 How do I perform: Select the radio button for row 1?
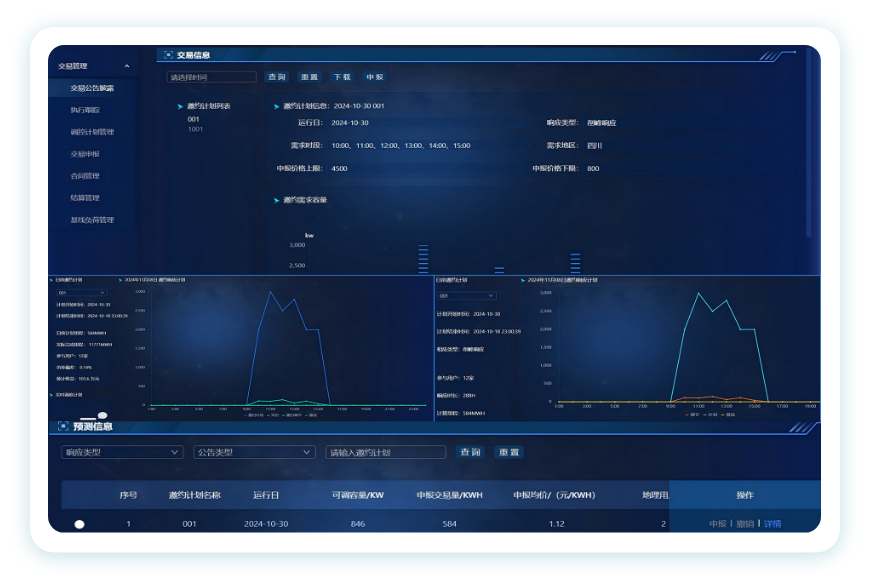[x=79, y=524]
